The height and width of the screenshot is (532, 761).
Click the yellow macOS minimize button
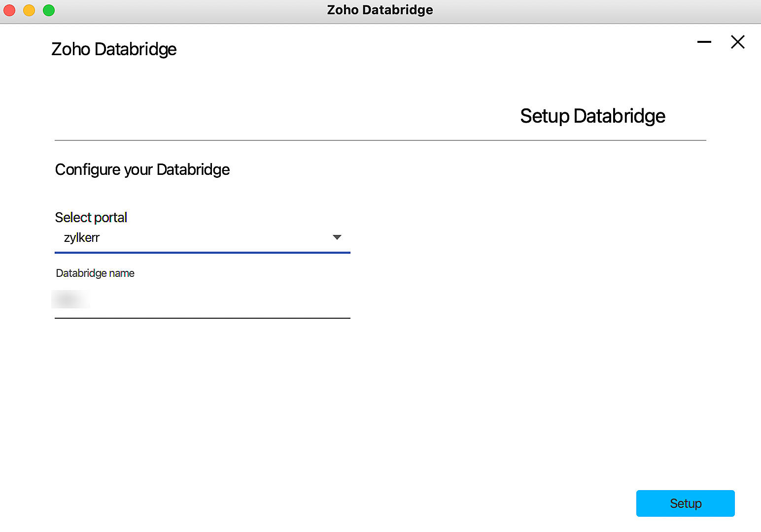tap(29, 10)
